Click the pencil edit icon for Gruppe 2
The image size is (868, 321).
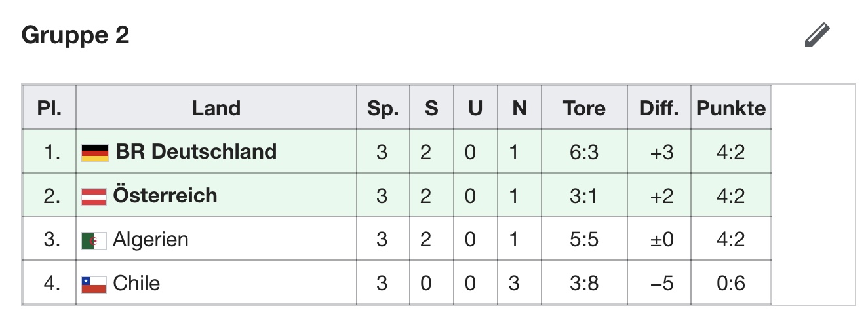[x=817, y=35]
